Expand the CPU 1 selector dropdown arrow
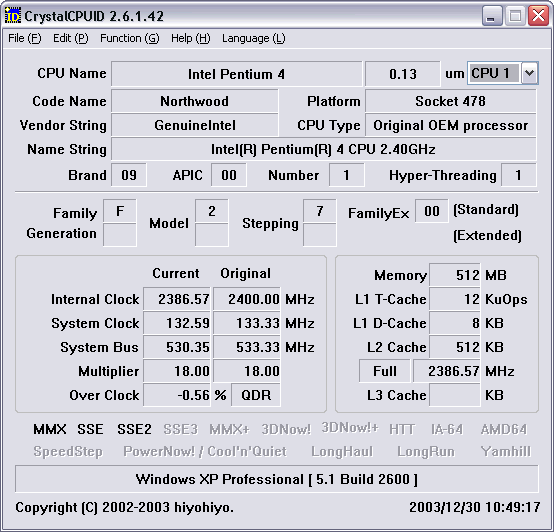The image size is (554, 532). [x=529, y=73]
